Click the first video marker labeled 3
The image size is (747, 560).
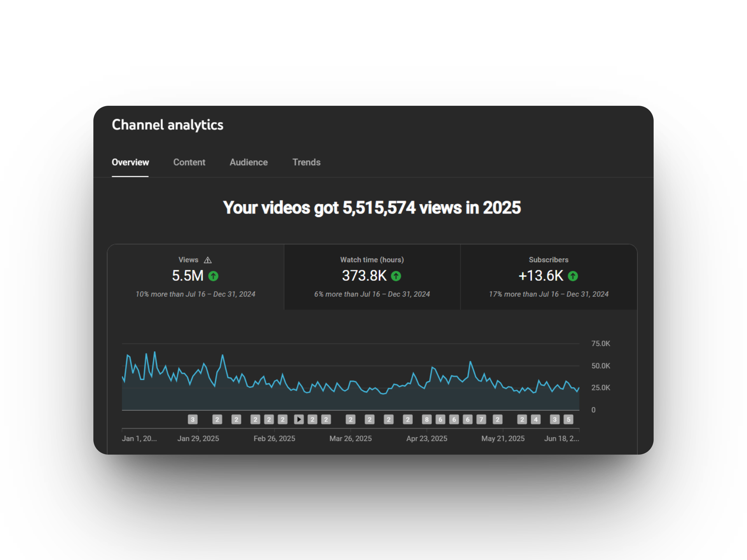193,419
